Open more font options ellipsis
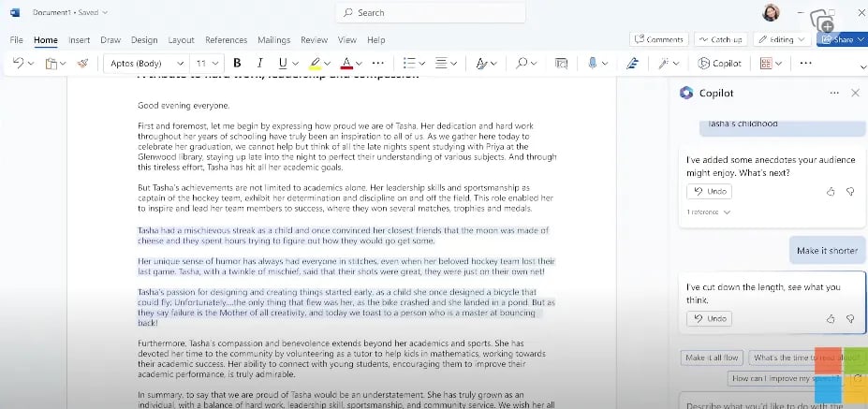The height and width of the screenshot is (409, 868). point(377,63)
